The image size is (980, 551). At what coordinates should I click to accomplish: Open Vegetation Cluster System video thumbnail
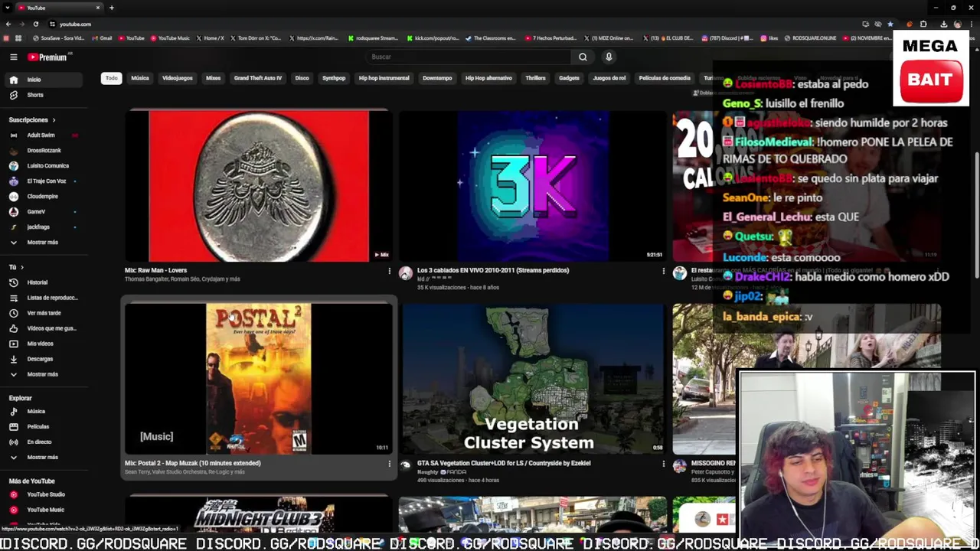(x=532, y=379)
